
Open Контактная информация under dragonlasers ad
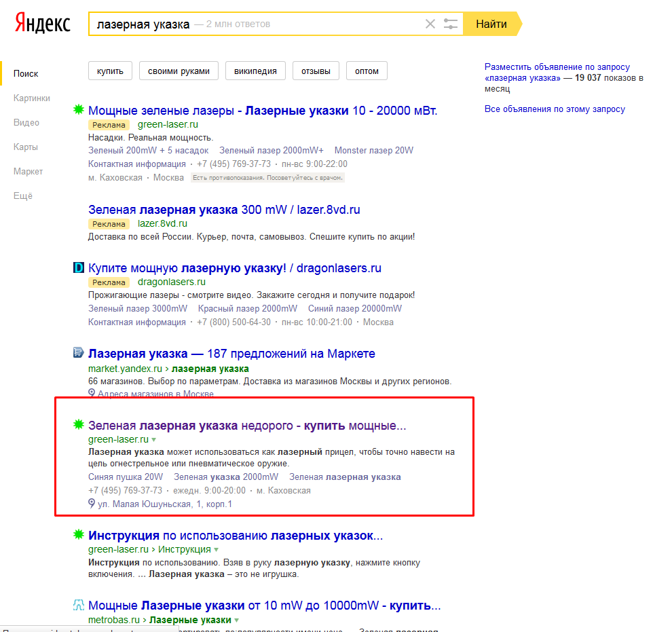tap(137, 322)
